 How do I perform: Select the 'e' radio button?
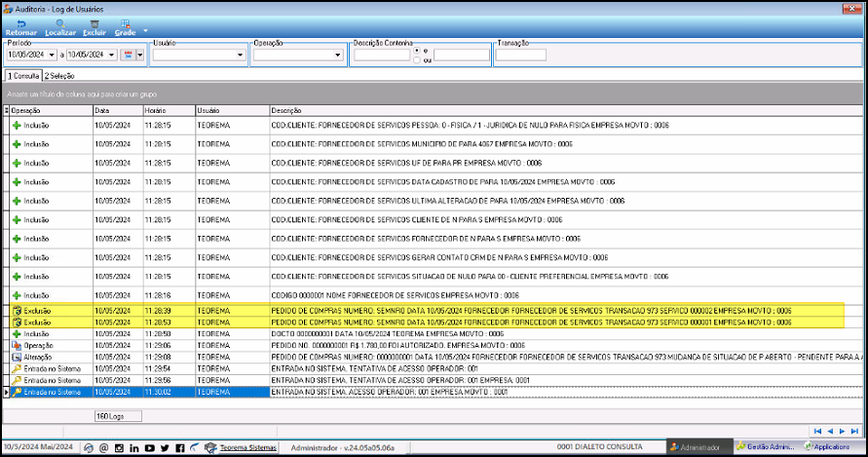tap(417, 51)
